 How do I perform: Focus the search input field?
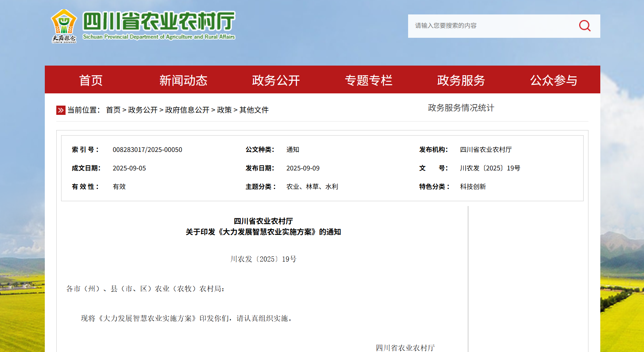pos(493,26)
